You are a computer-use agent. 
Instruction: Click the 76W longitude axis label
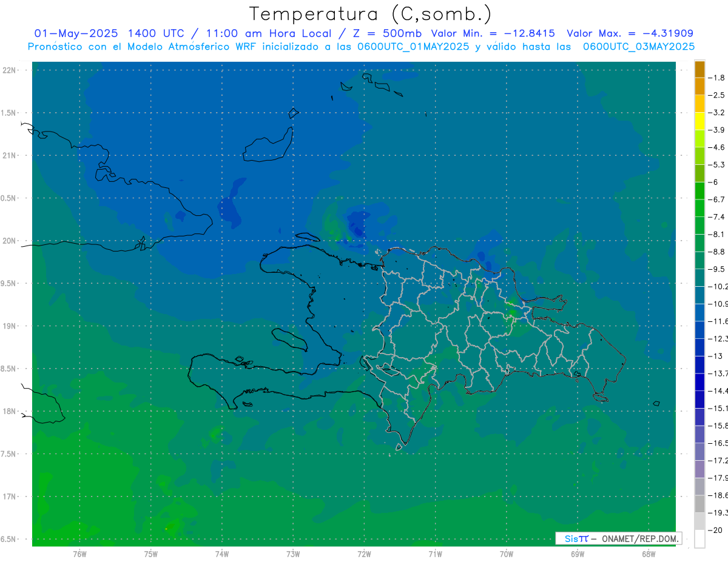coord(79,554)
